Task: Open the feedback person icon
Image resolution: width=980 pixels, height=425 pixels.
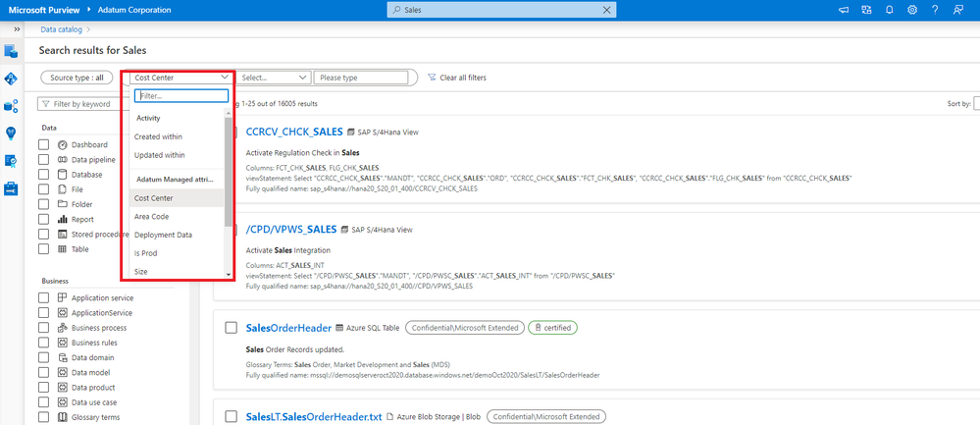Action: pos(957,10)
